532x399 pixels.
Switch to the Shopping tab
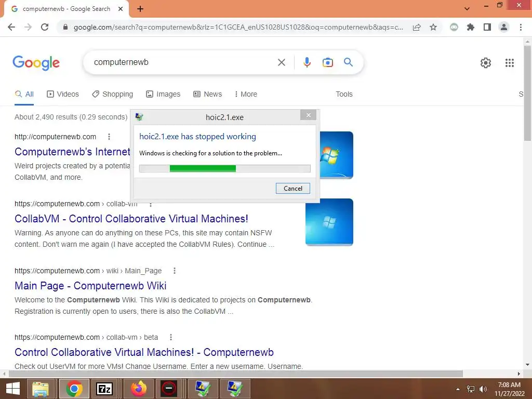[113, 95]
